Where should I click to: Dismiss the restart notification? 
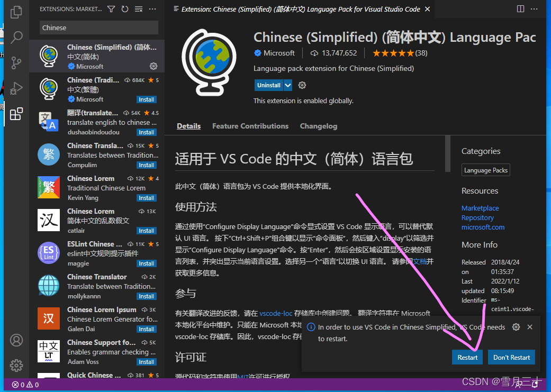point(530,327)
